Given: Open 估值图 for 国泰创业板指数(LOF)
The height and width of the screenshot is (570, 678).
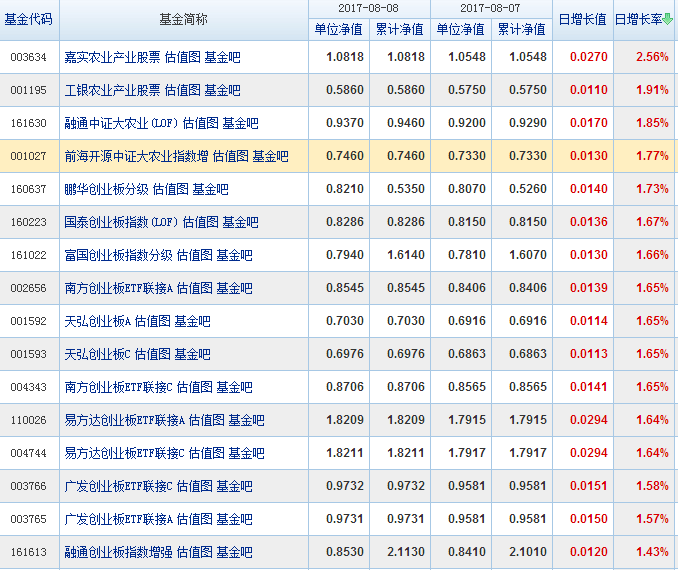Looking at the screenshot, I should tap(201, 222).
